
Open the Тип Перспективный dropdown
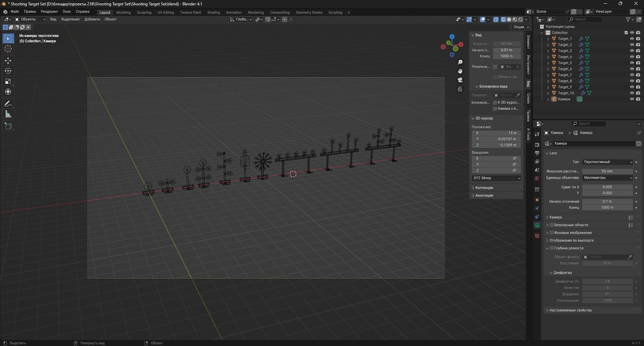pos(607,162)
